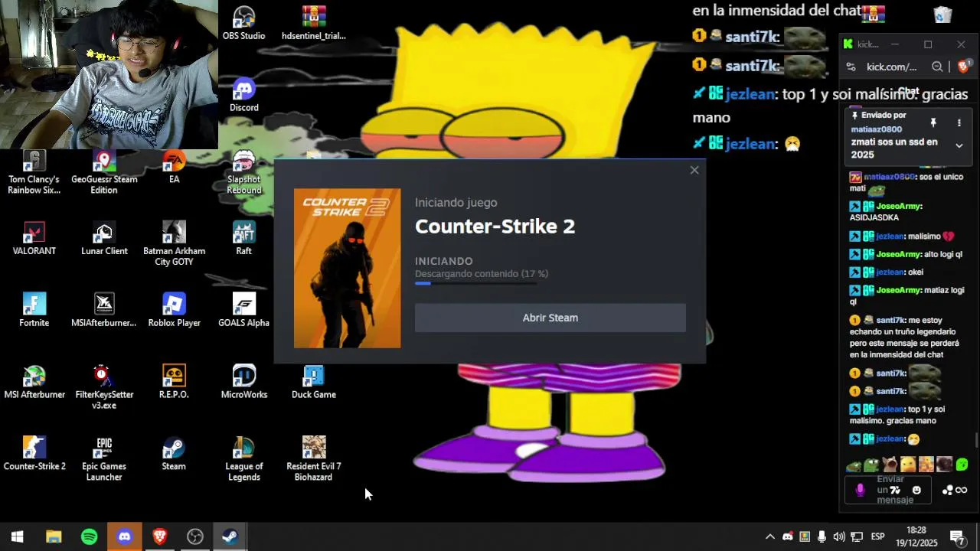Screen dimensions: 980x551
Task: Click the Abrir Steam button
Action: coord(550,318)
